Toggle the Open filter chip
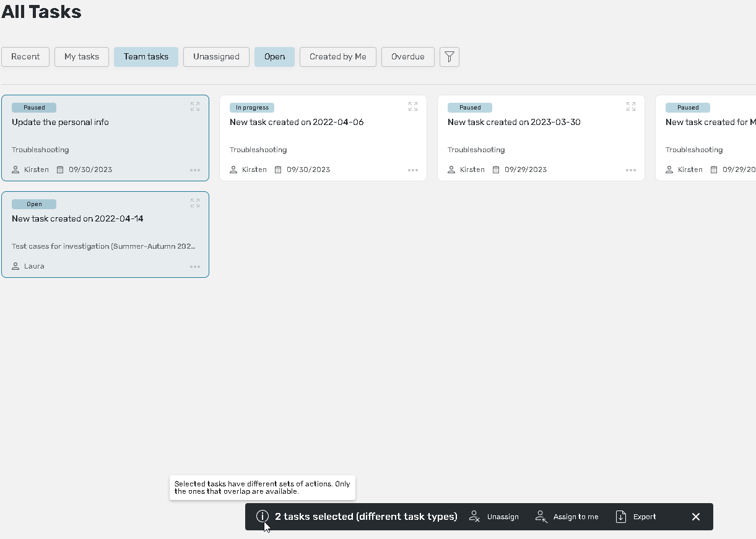Screen dimensions: 756x539 click(x=274, y=57)
